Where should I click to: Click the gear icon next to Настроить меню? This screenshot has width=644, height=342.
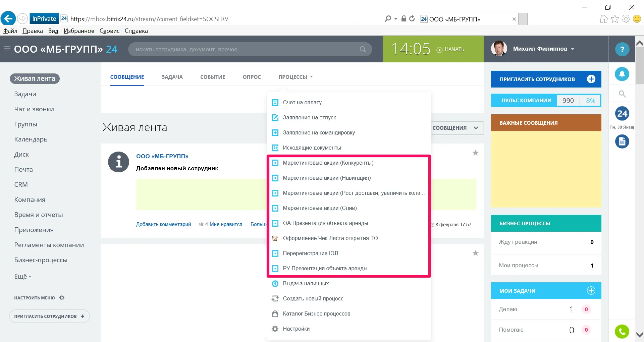(x=62, y=298)
